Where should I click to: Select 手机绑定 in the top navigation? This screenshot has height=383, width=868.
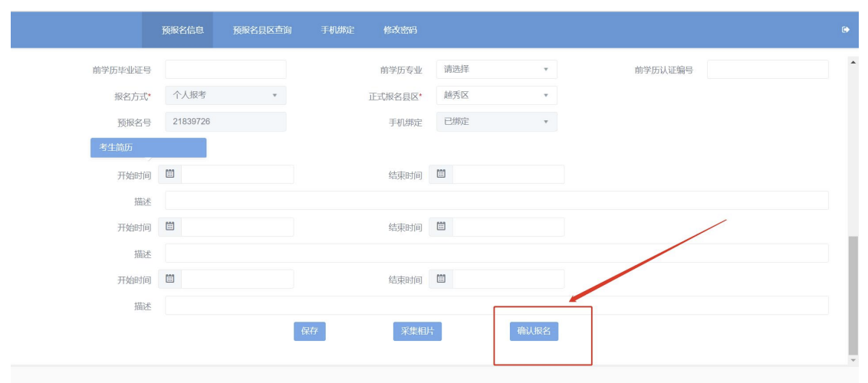coord(337,31)
